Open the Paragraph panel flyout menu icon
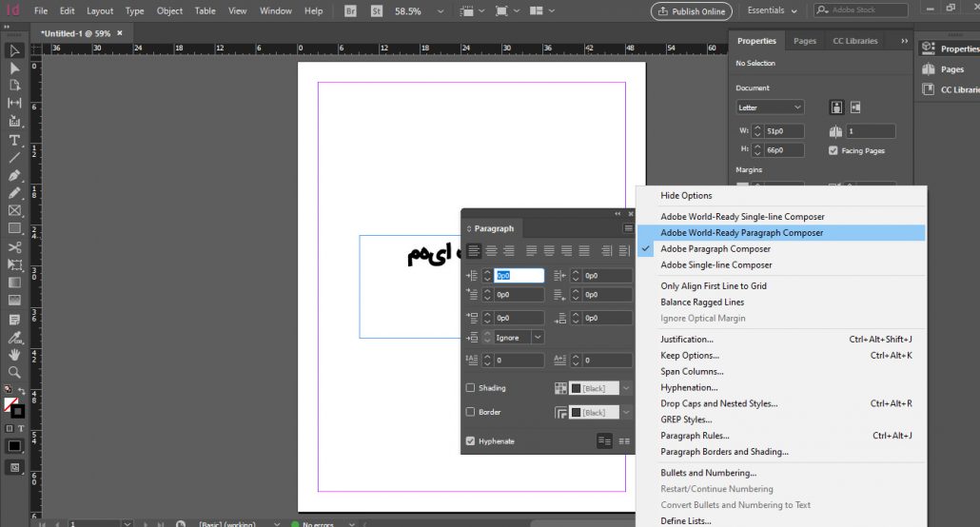 628,228
